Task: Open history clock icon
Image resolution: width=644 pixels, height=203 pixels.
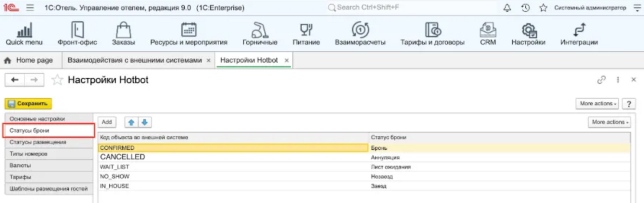Action: pos(525,8)
